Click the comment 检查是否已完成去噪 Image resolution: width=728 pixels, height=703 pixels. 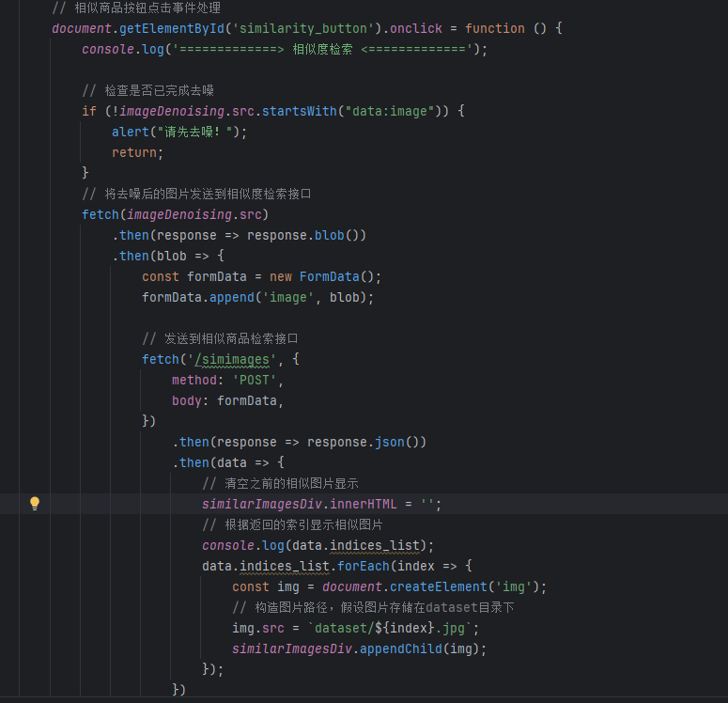pos(148,90)
